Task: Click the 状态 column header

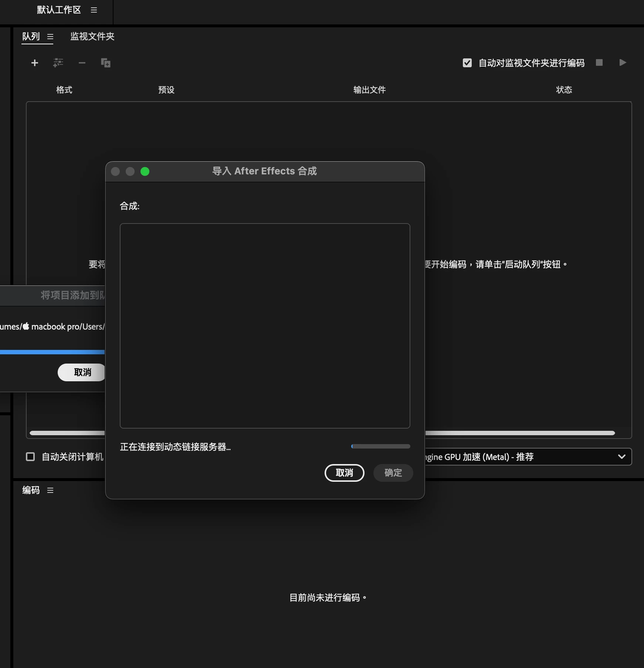Action: (x=564, y=90)
